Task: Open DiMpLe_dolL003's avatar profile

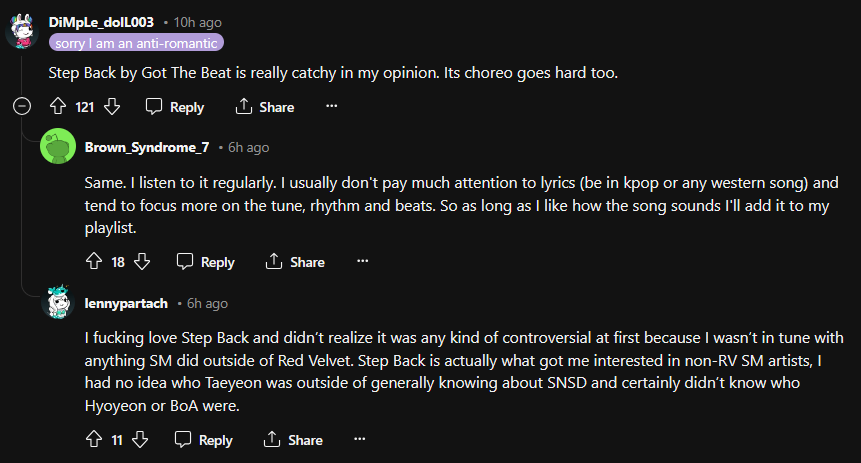Action: tap(23, 31)
